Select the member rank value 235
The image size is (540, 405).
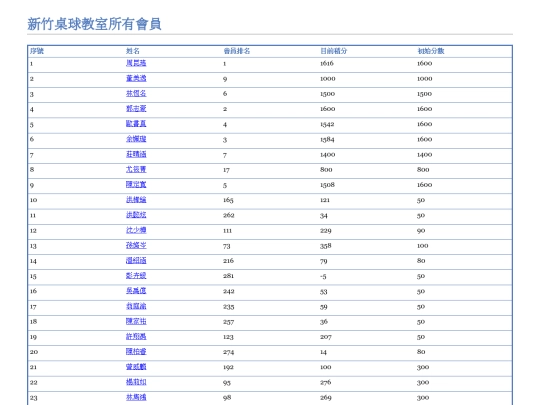229,307
